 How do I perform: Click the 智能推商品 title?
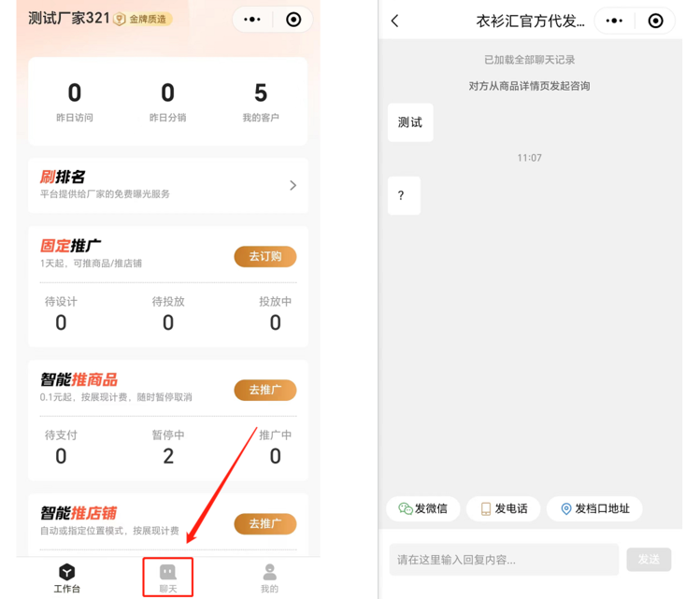[79, 379]
